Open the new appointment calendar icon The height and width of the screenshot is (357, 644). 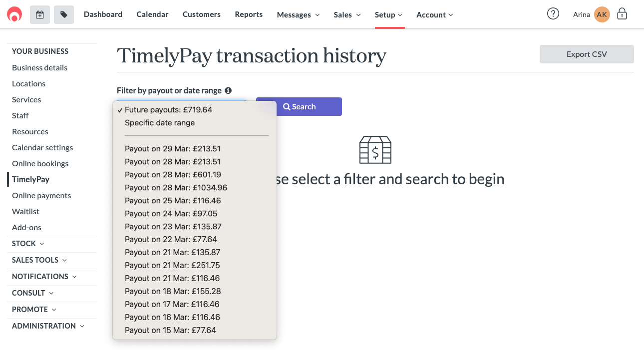click(40, 15)
